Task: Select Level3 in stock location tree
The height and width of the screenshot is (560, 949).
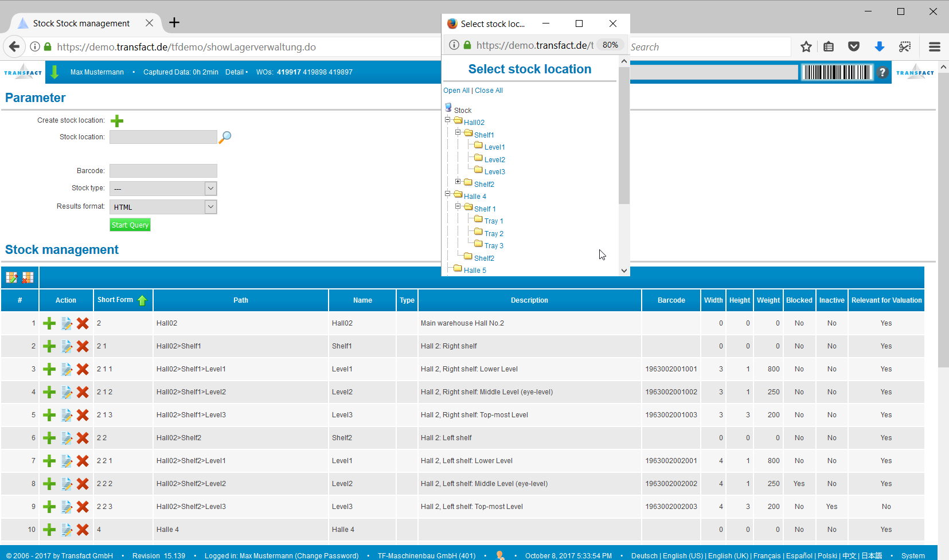Action: click(x=494, y=172)
